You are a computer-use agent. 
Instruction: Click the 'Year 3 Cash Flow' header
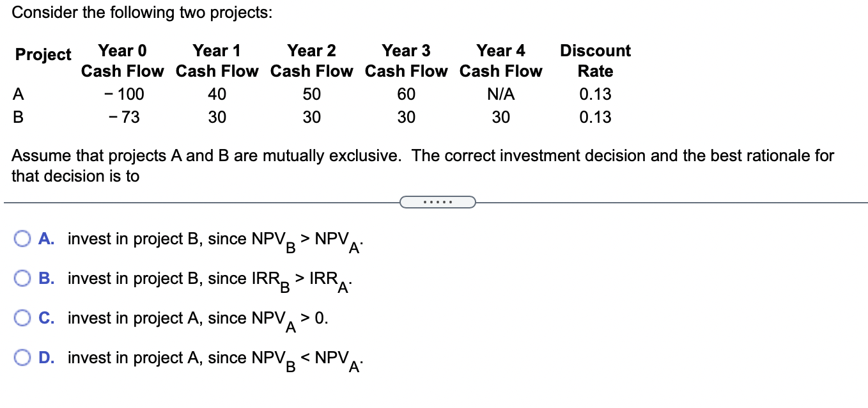[x=406, y=61]
